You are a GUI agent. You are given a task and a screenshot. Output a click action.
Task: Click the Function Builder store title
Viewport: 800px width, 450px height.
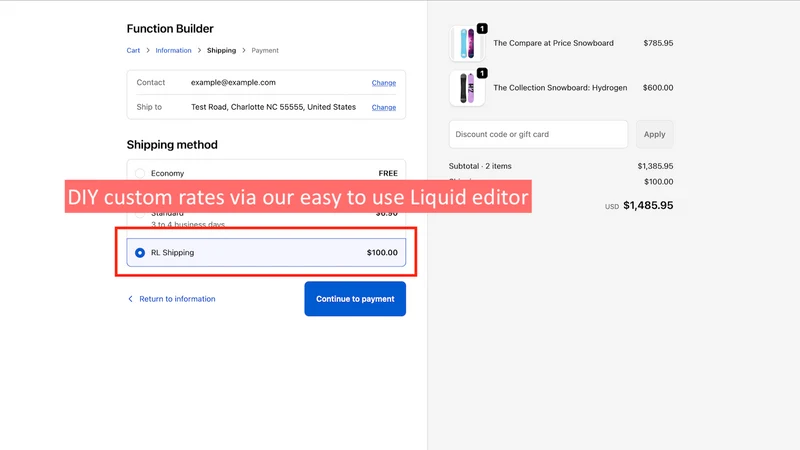click(170, 29)
